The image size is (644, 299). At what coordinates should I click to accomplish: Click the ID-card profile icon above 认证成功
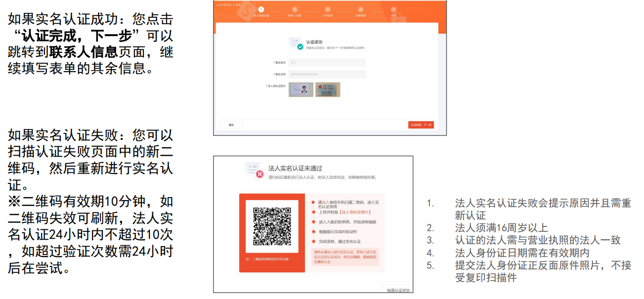coord(293,42)
